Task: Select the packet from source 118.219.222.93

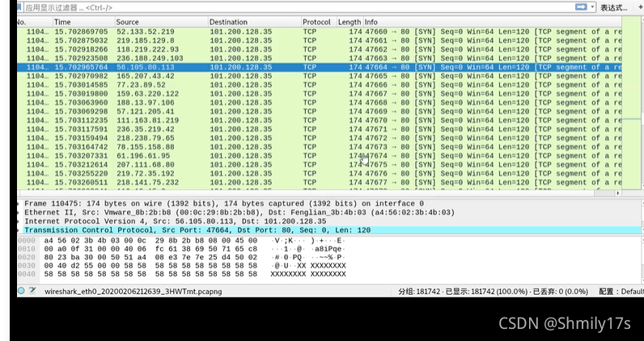Action: pos(319,49)
